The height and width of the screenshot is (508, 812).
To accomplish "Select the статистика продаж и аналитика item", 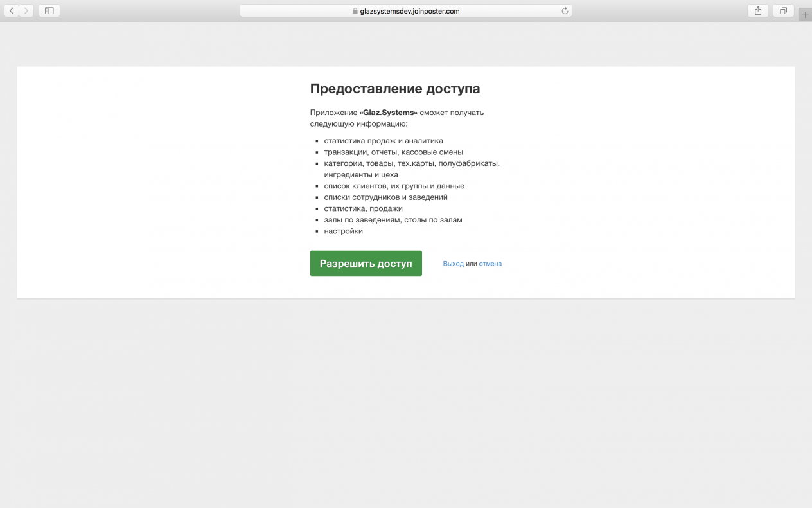I will (x=383, y=141).
